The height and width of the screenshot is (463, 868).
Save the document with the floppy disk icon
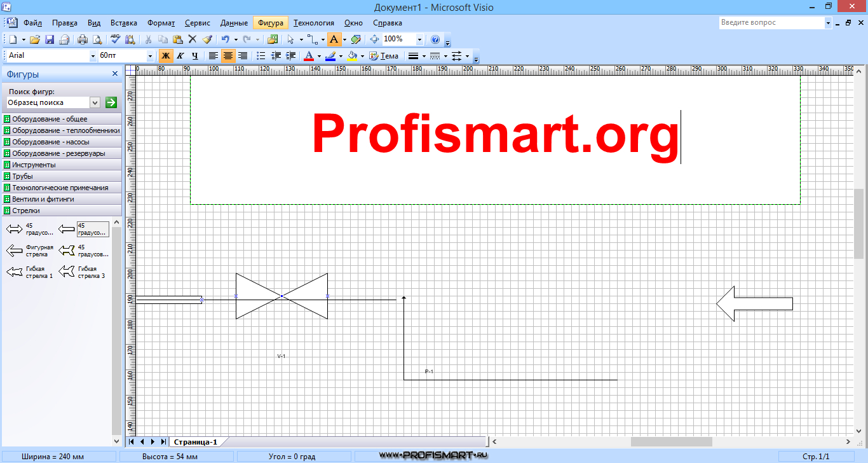pyautogui.click(x=50, y=39)
